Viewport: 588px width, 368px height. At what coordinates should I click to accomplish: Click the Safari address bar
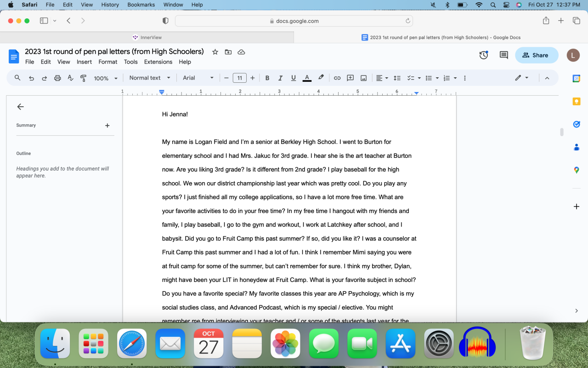294,21
